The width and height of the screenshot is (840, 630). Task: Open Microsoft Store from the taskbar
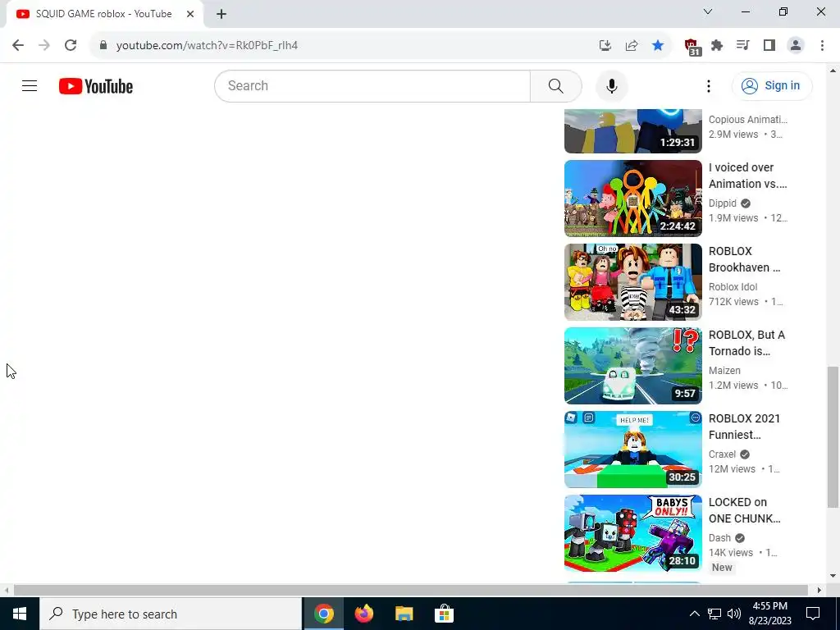pyautogui.click(x=444, y=614)
